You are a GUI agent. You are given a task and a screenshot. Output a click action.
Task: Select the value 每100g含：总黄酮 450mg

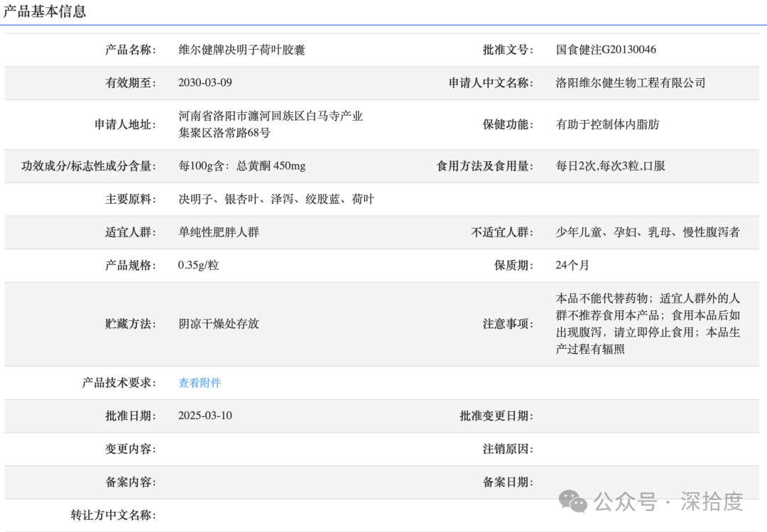pyautogui.click(x=242, y=166)
